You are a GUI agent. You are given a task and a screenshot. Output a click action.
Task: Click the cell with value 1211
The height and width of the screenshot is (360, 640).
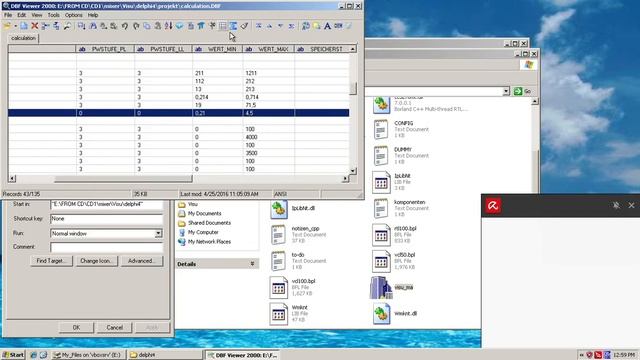[x=269, y=73]
